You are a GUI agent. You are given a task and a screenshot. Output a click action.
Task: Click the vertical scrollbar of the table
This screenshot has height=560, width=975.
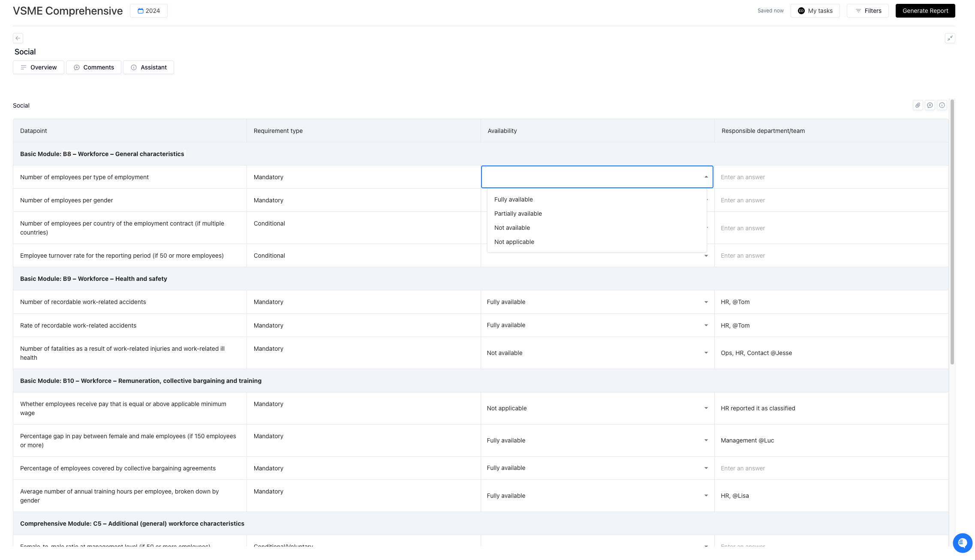click(x=952, y=232)
